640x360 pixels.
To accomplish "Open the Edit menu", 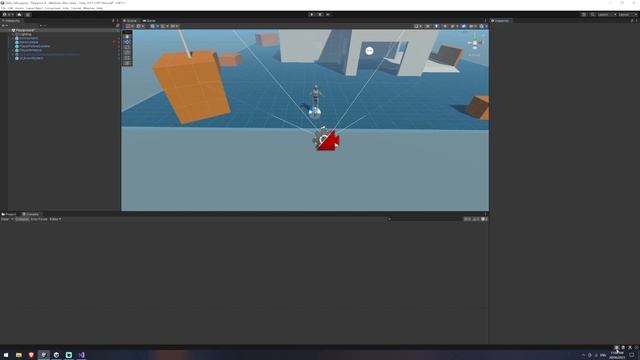I will click(x=10, y=8).
